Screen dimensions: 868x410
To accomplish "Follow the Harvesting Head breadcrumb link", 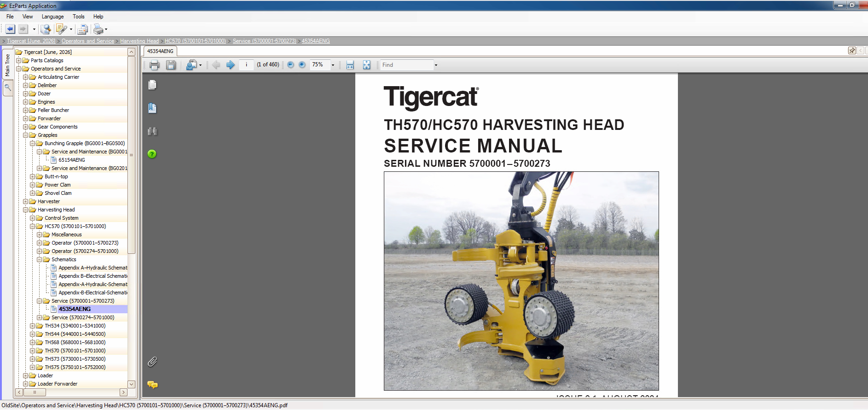I will (139, 41).
